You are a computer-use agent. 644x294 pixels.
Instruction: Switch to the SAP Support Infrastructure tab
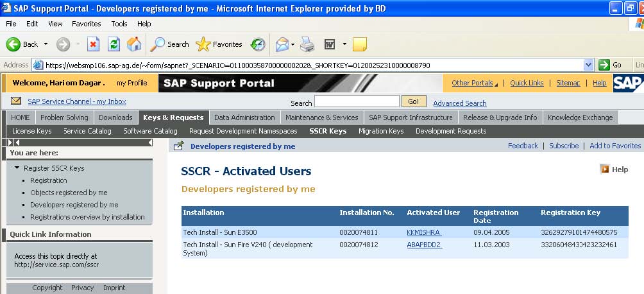[x=411, y=117]
